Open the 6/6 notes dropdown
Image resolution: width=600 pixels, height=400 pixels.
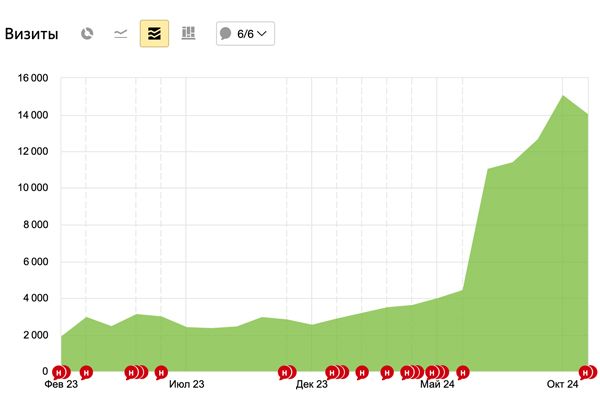pos(245,34)
